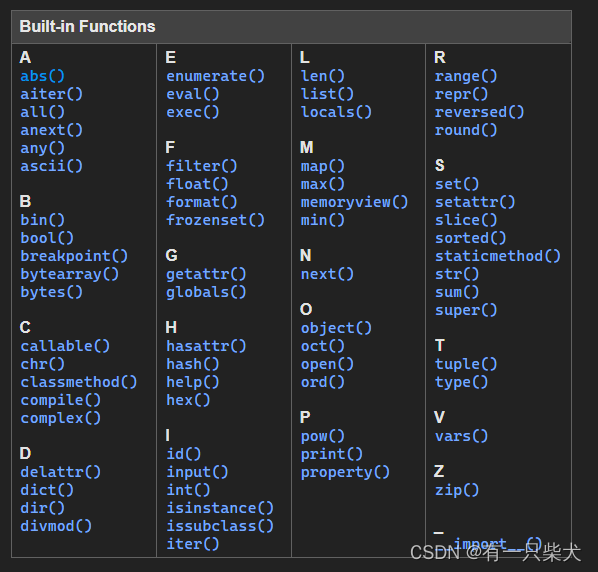
Task: Open the int() link
Action: (188, 490)
